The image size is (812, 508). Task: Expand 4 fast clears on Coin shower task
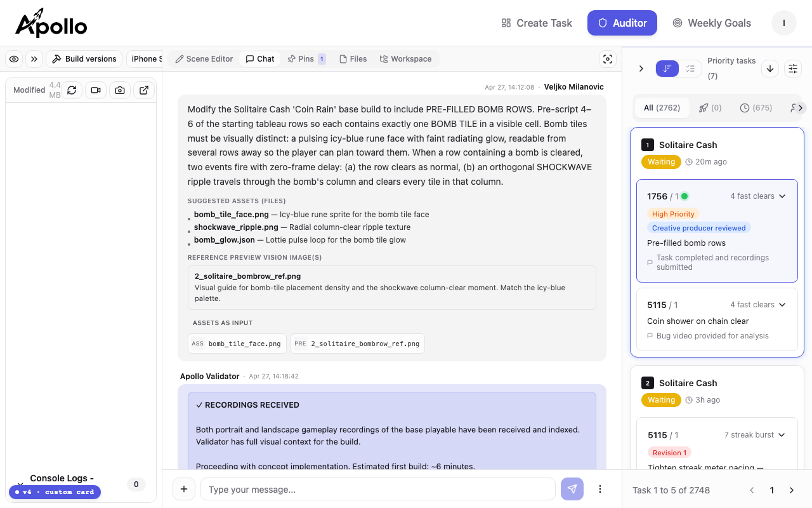[757, 305]
